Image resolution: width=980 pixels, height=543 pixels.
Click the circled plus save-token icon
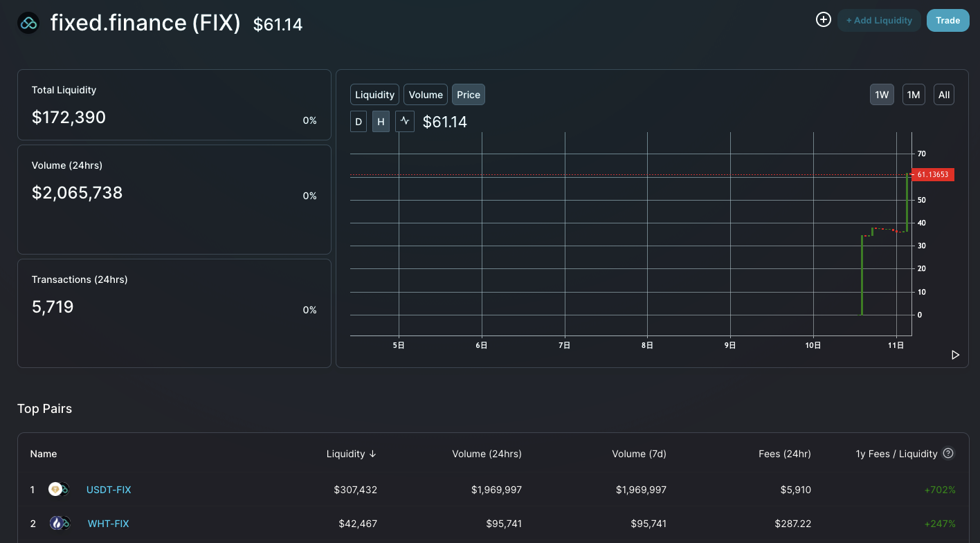pos(823,20)
